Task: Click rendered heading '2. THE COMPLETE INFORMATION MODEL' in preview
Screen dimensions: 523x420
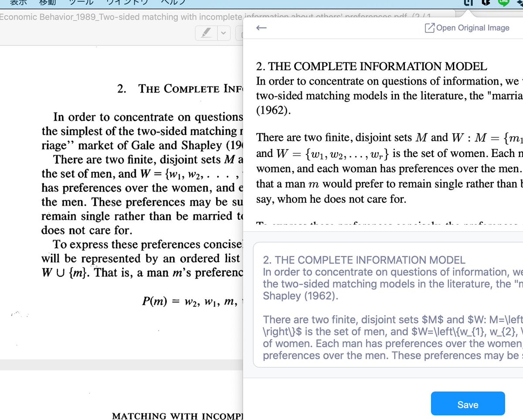Action: point(371,66)
